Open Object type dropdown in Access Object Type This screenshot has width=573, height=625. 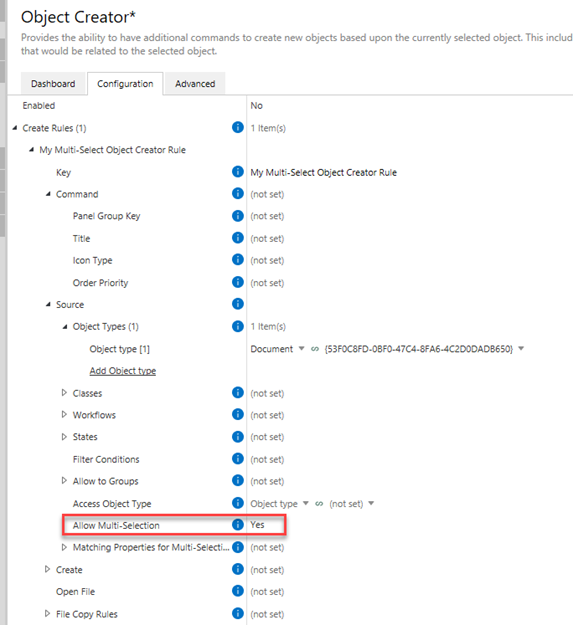306,503
